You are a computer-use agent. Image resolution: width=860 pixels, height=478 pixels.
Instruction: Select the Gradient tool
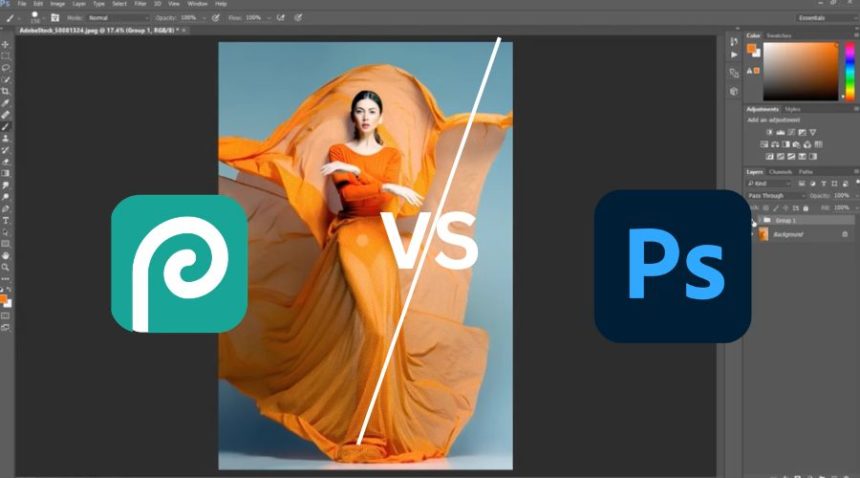point(5,173)
